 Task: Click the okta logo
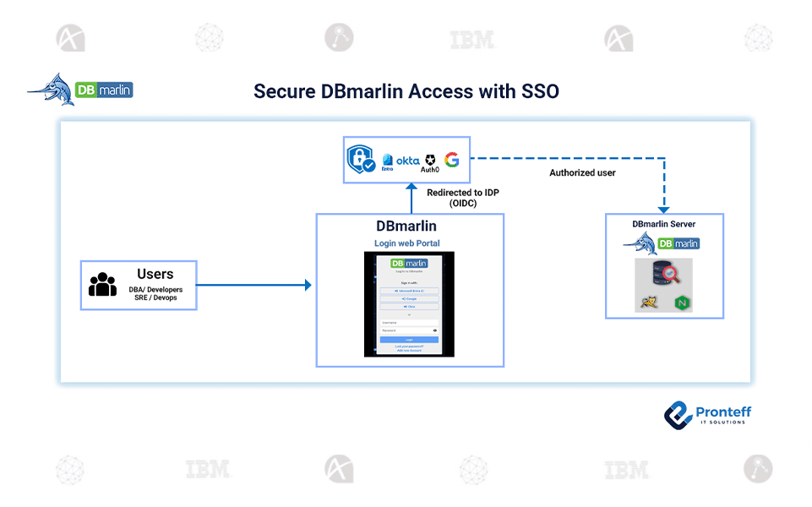[407, 161]
